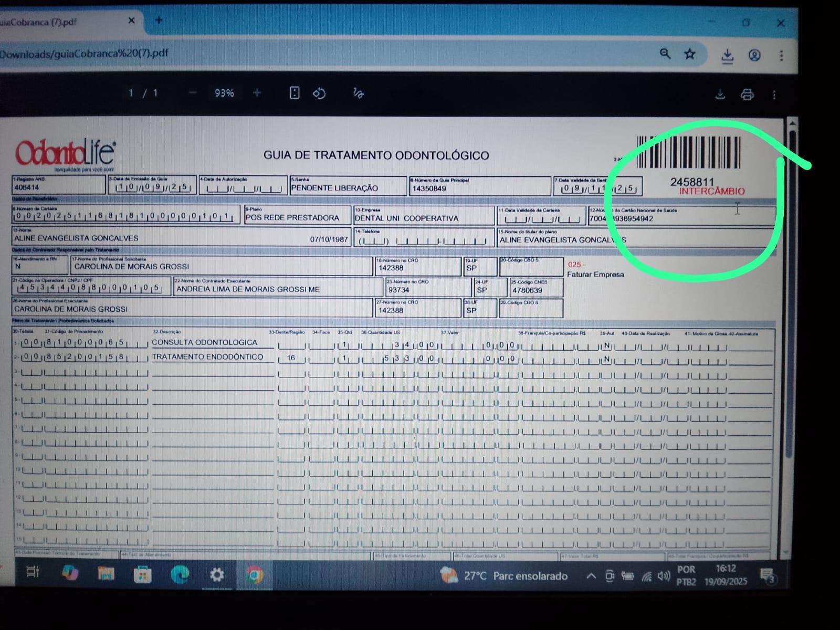Viewport: 840px width, 630px height.
Task: Open the Chrome profile avatar menu
Action: tap(754, 55)
